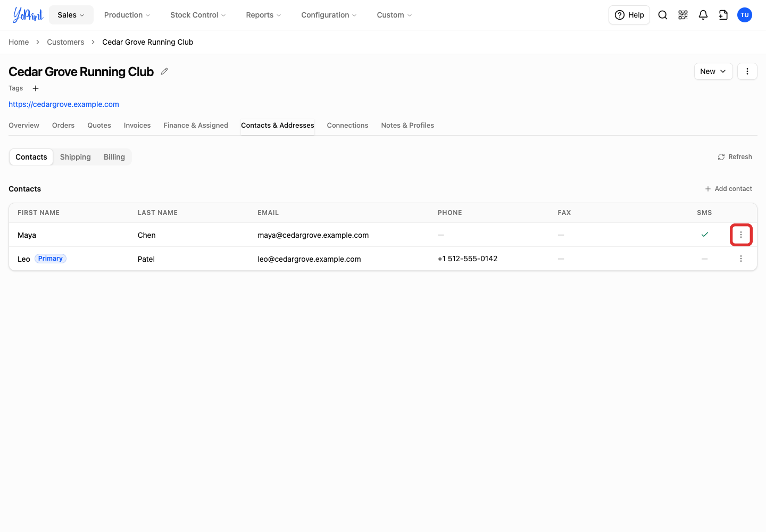766x532 pixels.
Task: Open the cedargrove.example.com website link
Action: point(64,104)
